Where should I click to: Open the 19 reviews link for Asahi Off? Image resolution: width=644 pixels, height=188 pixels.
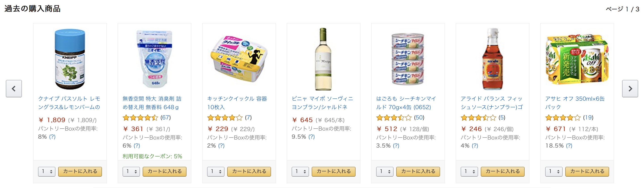click(588, 118)
